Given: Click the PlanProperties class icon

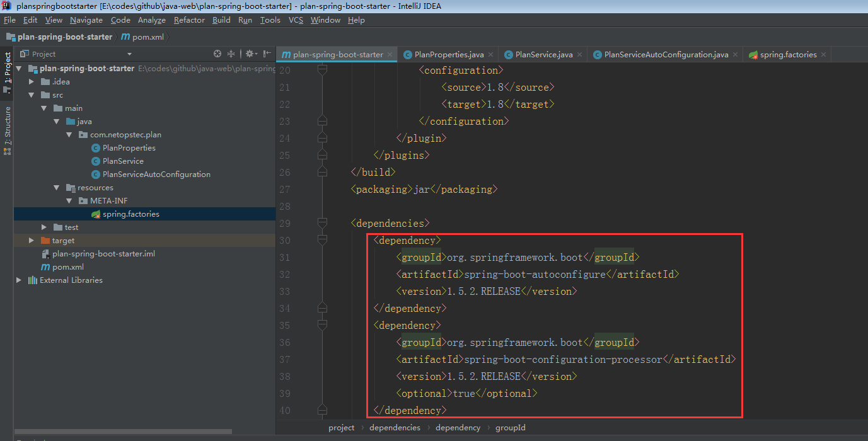Looking at the screenshot, I should coord(95,147).
